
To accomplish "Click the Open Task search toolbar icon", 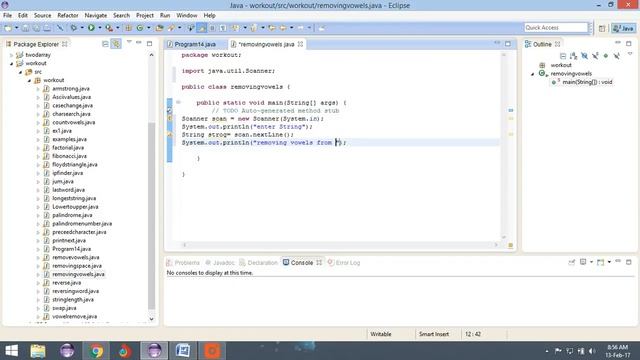I will tap(171, 28).
